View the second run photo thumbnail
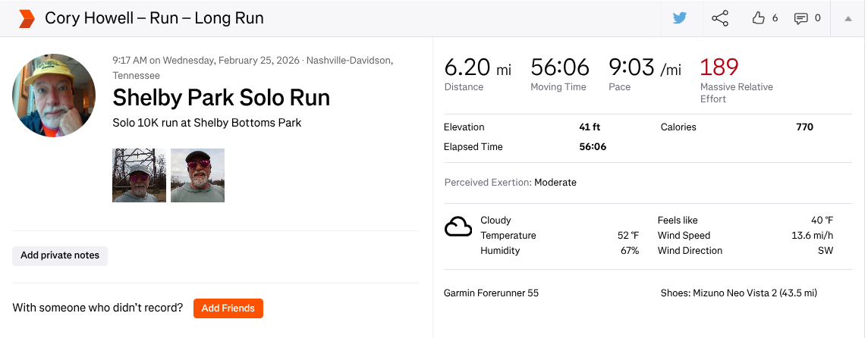 point(197,175)
